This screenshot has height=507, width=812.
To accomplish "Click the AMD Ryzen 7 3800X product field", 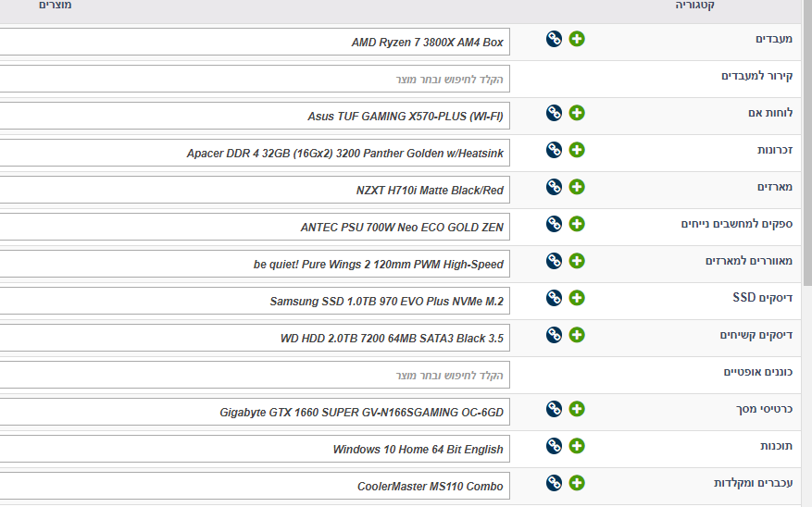I will [x=255, y=42].
